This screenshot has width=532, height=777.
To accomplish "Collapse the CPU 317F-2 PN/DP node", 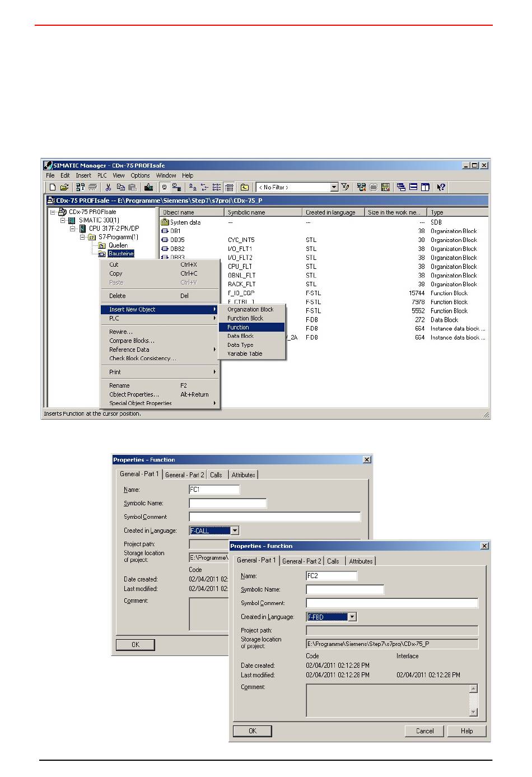I will (72, 229).
